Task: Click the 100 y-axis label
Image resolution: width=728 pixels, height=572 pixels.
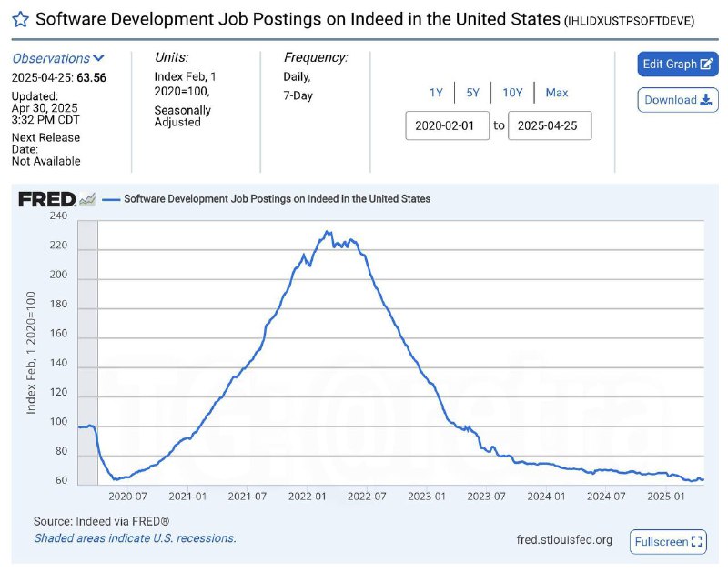Action: click(x=58, y=422)
